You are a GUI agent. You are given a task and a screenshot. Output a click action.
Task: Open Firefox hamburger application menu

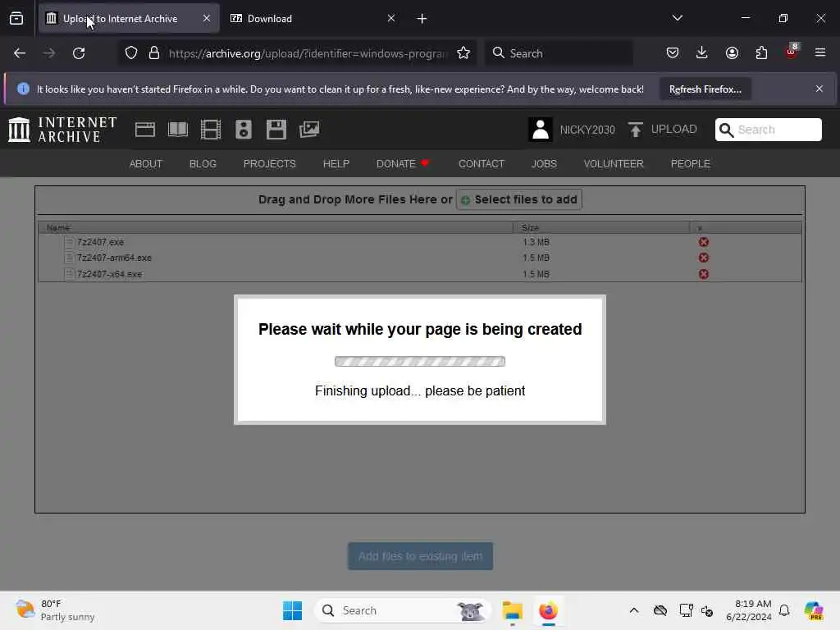tap(820, 53)
